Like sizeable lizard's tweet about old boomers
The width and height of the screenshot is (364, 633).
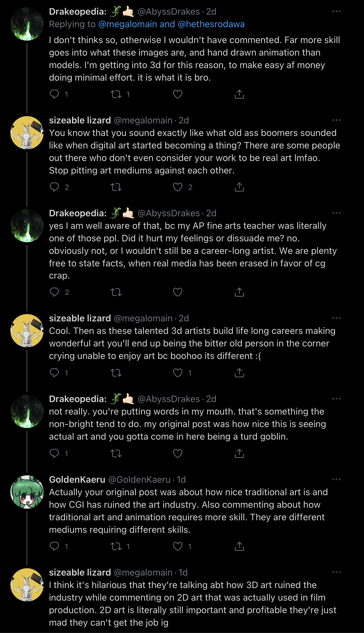pos(178,187)
